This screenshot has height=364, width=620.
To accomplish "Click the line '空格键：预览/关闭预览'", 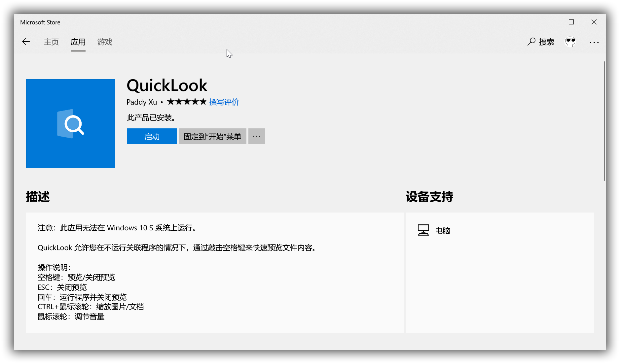I will point(76,277).
